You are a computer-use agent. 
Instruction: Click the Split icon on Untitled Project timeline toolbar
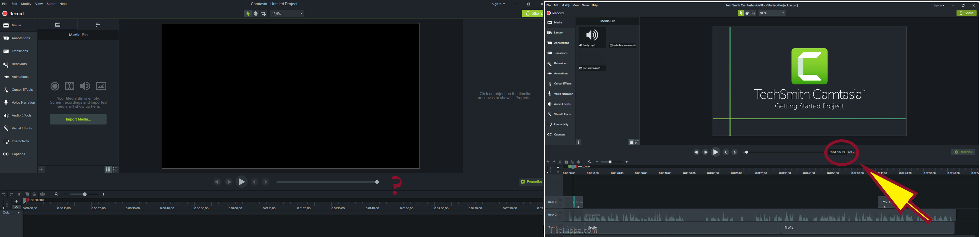(43, 194)
